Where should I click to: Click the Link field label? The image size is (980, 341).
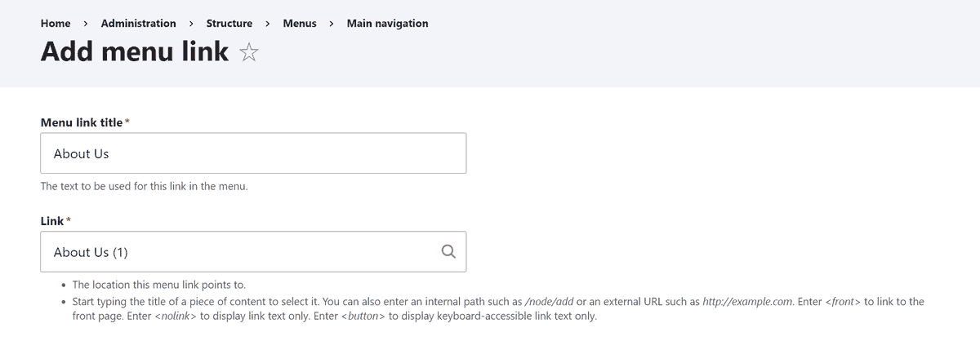tap(52, 221)
